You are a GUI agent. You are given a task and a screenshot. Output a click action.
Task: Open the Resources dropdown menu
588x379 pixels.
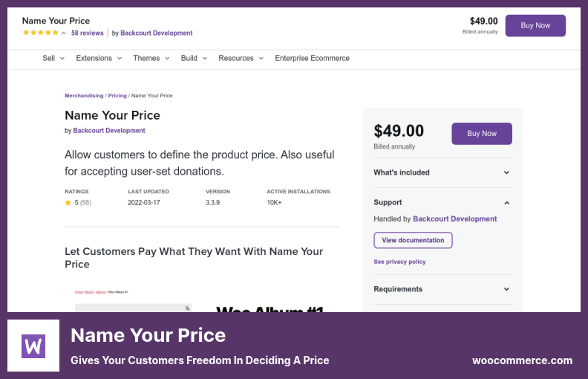point(241,58)
